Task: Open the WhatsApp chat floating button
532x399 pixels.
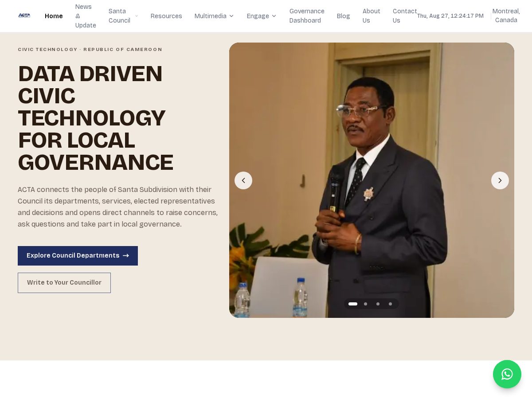Action: [x=507, y=374]
